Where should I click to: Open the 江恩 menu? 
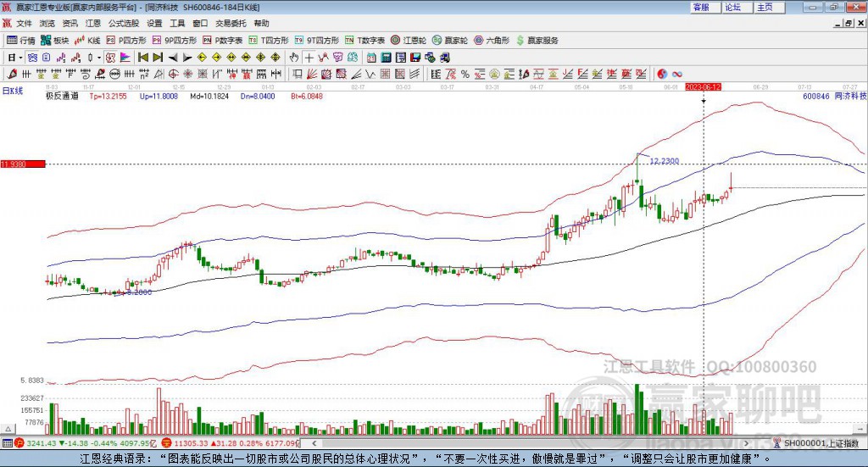[x=93, y=23]
